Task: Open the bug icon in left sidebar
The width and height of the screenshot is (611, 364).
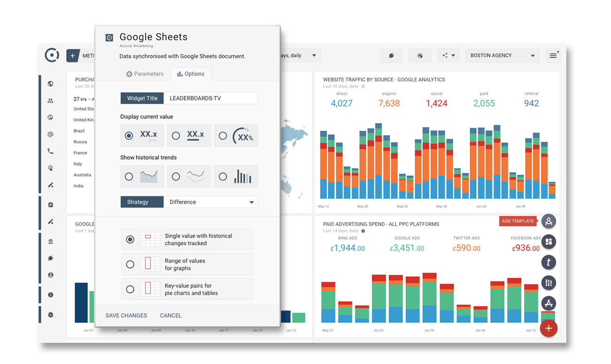Action: tap(50, 314)
